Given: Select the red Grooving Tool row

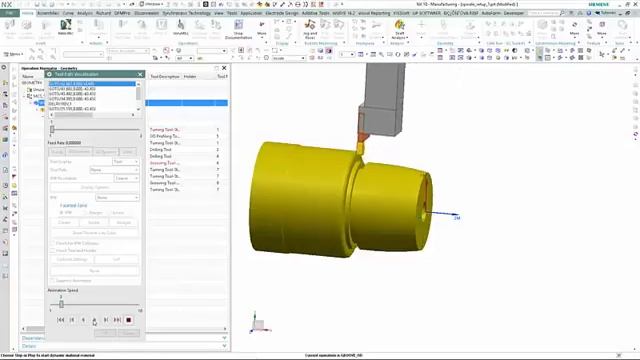Looking at the screenshot, I should 187,163.
